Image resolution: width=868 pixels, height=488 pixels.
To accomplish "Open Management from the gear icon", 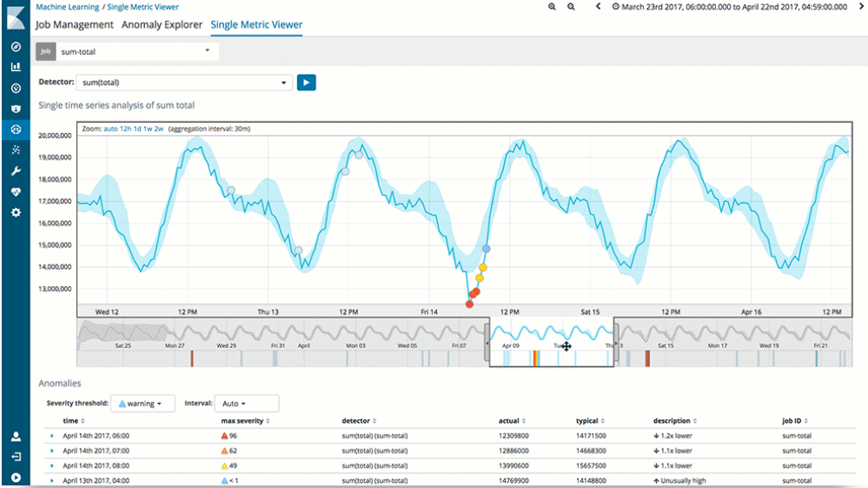I will (x=15, y=213).
